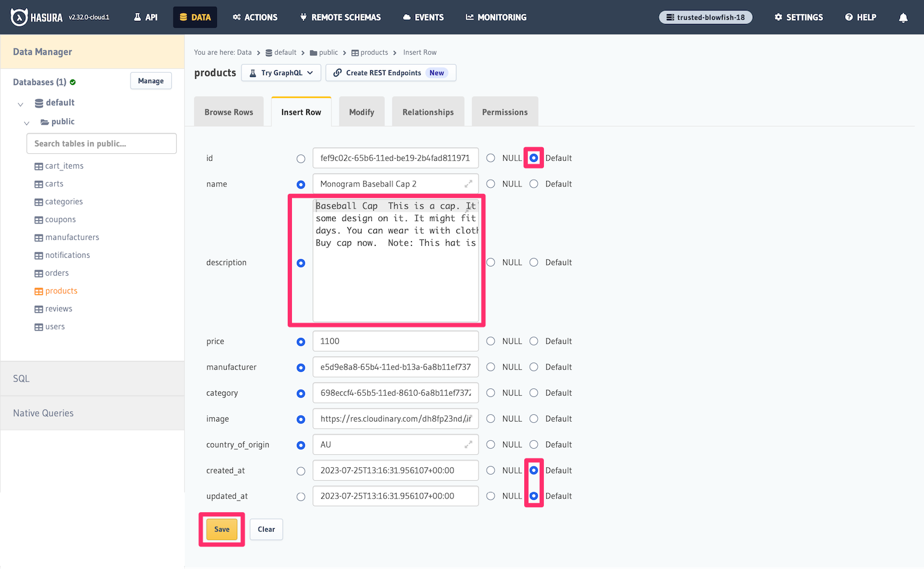
Task: Collapse the public schema tree node
Action: (x=26, y=123)
